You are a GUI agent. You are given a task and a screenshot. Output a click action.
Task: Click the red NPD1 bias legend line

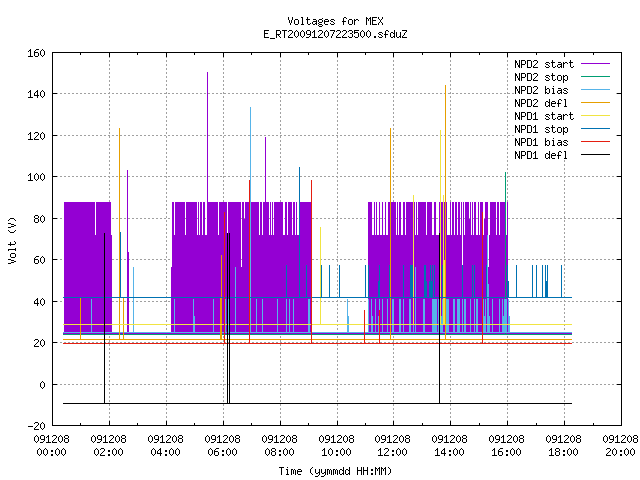(595, 142)
